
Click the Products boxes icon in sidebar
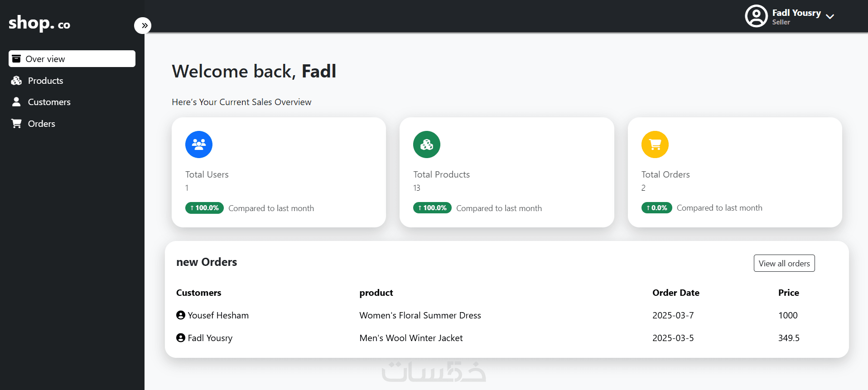click(x=17, y=81)
